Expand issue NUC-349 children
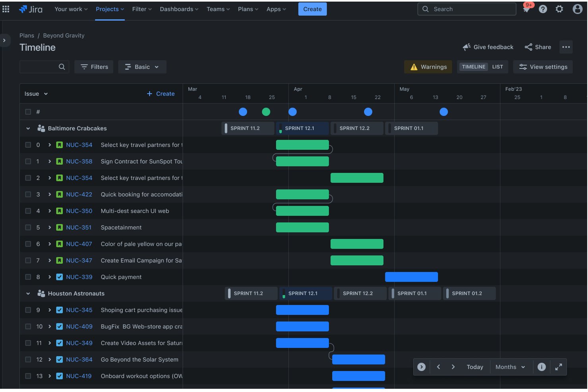Viewport: 588px width, 392px height. click(x=50, y=343)
